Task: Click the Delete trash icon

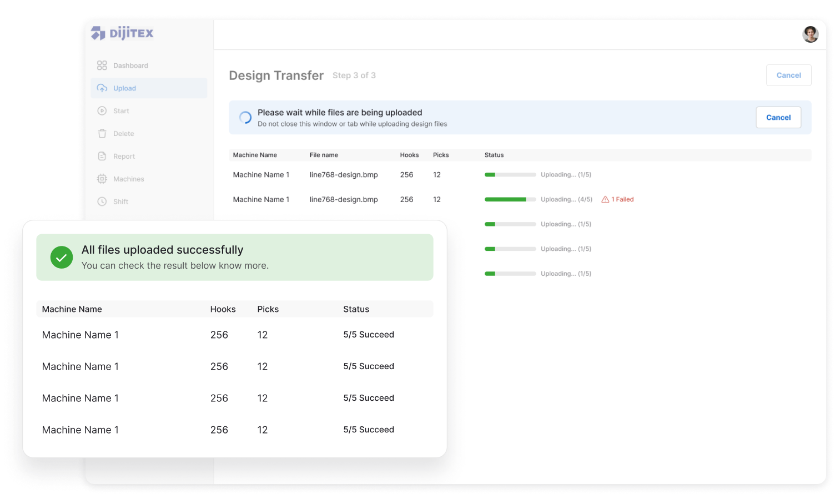Action: tap(102, 134)
